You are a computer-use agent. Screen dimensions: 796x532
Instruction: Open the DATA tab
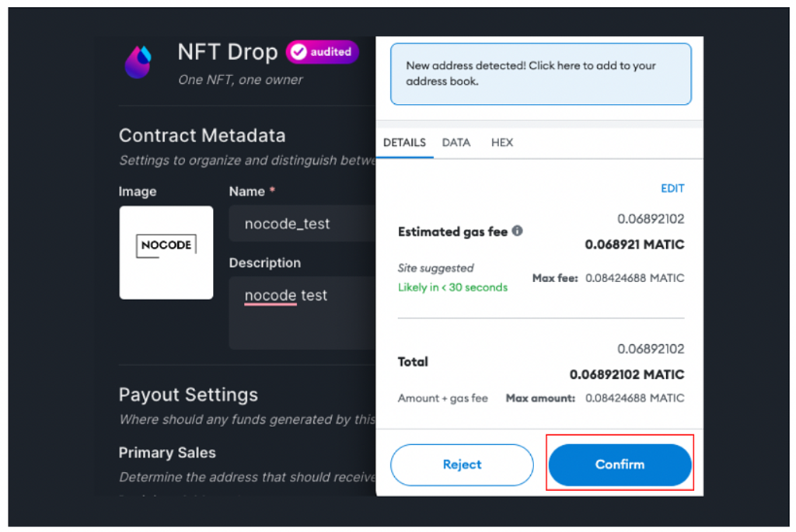coord(456,143)
